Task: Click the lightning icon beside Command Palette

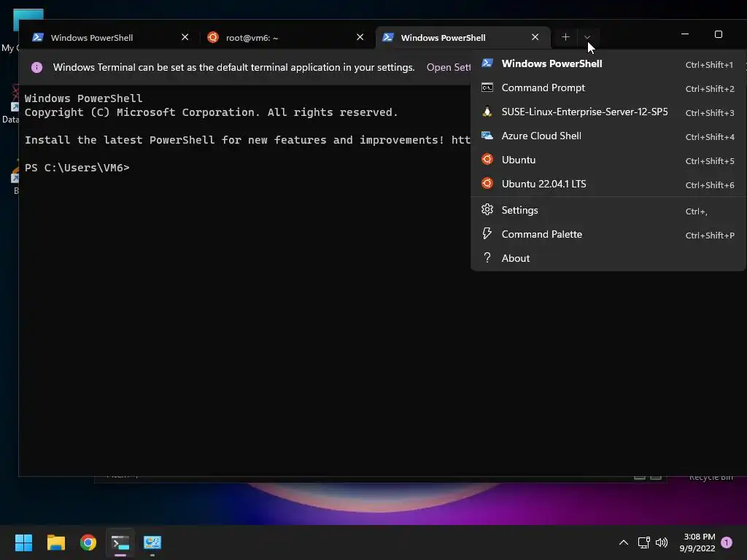Action: [x=487, y=234]
